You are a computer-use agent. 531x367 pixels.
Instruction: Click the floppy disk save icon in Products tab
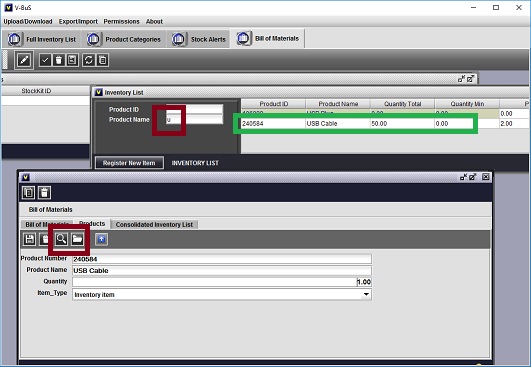click(29, 239)
